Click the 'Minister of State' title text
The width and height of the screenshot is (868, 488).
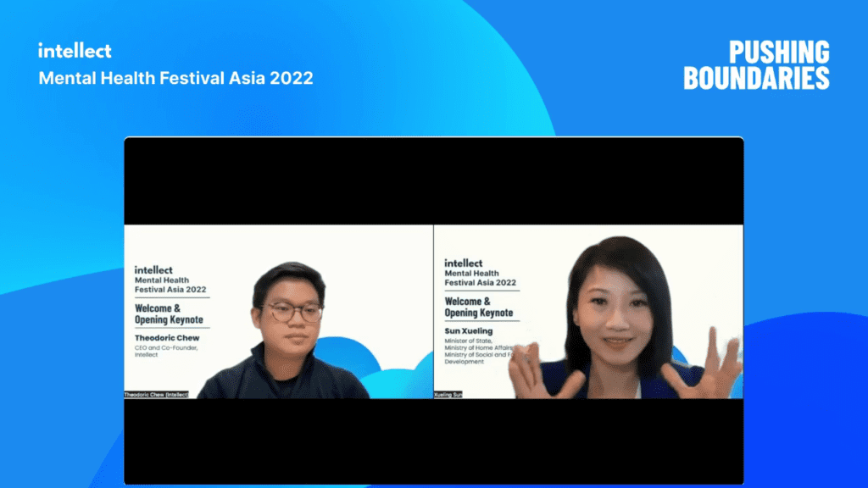(468, 341)
